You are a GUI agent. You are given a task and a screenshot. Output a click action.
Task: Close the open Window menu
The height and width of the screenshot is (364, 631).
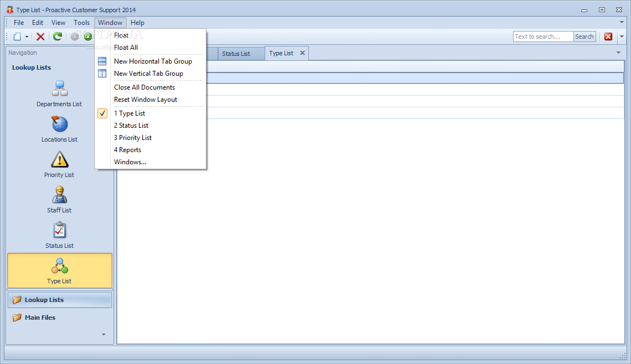click(110, 23)
